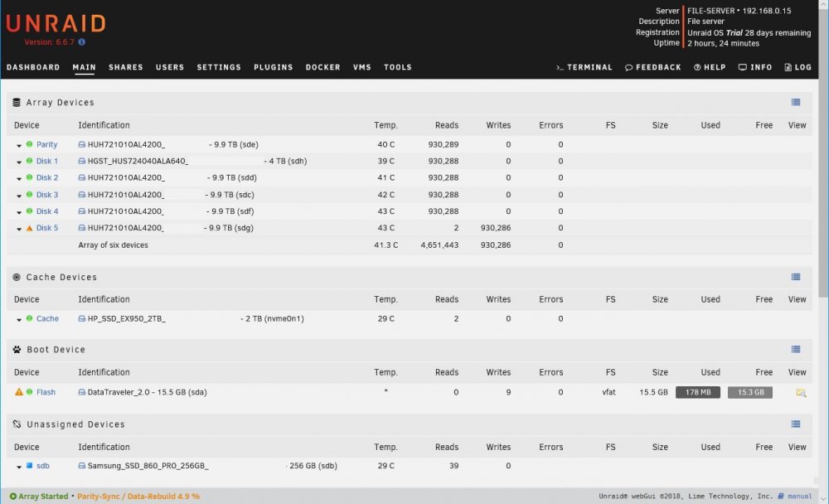
Task: Click Disk 1 green status indicator
Action: coord(30,161)
